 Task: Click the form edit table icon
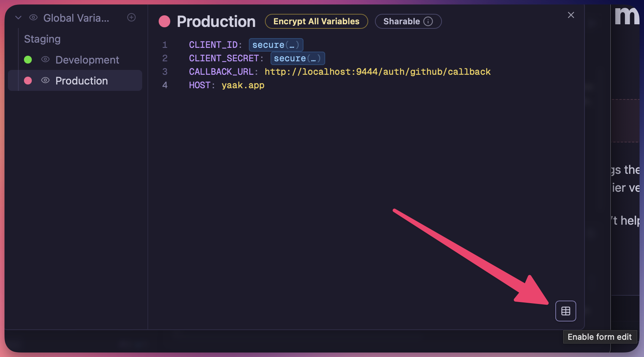[565, 311]
